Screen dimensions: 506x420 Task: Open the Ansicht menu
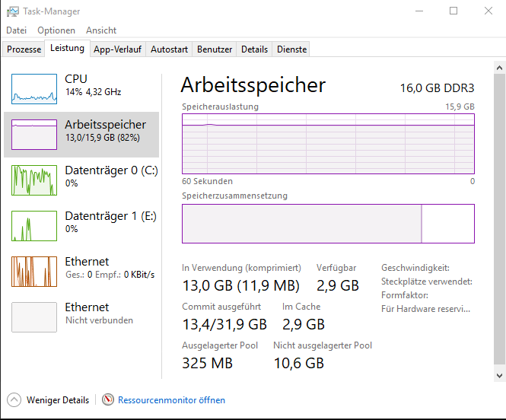click(101, 30)
